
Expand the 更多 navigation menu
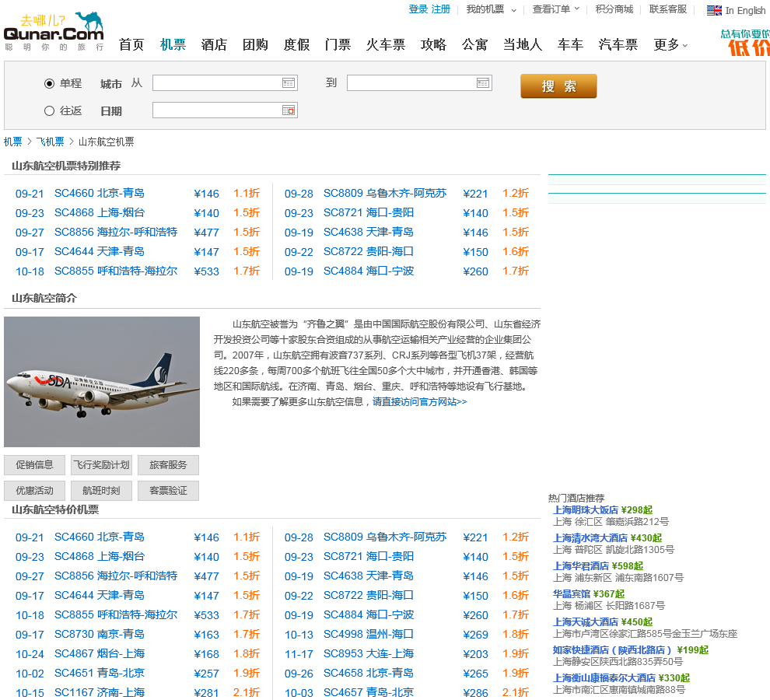(670, 44)
